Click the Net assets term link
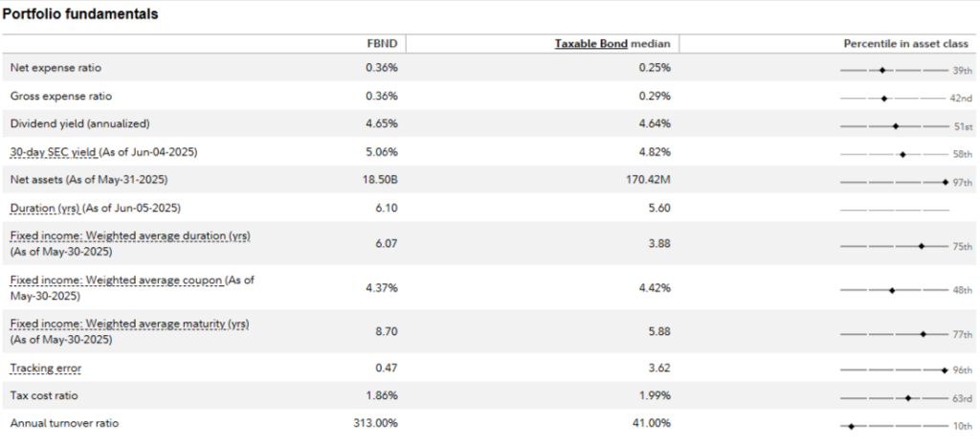 click(x=34, y=181)
